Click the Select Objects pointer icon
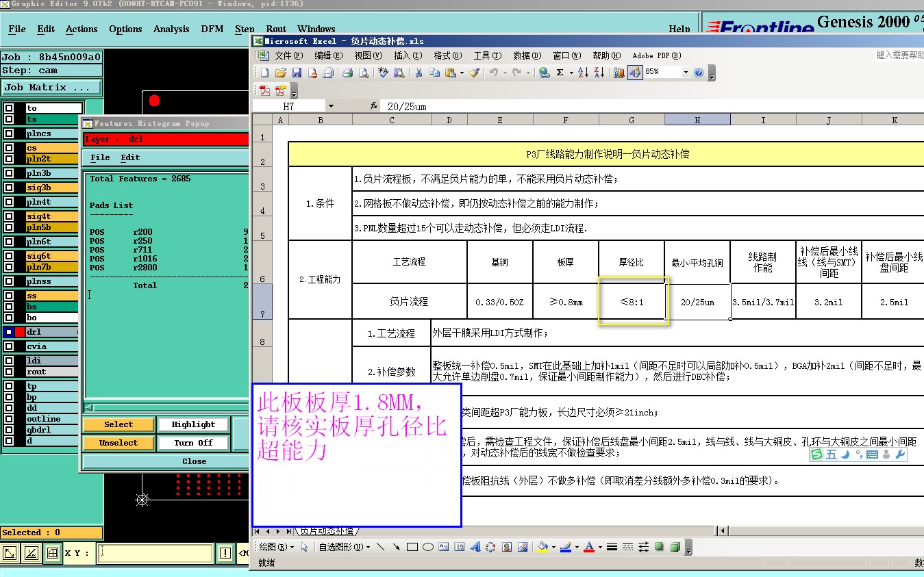 304,547
